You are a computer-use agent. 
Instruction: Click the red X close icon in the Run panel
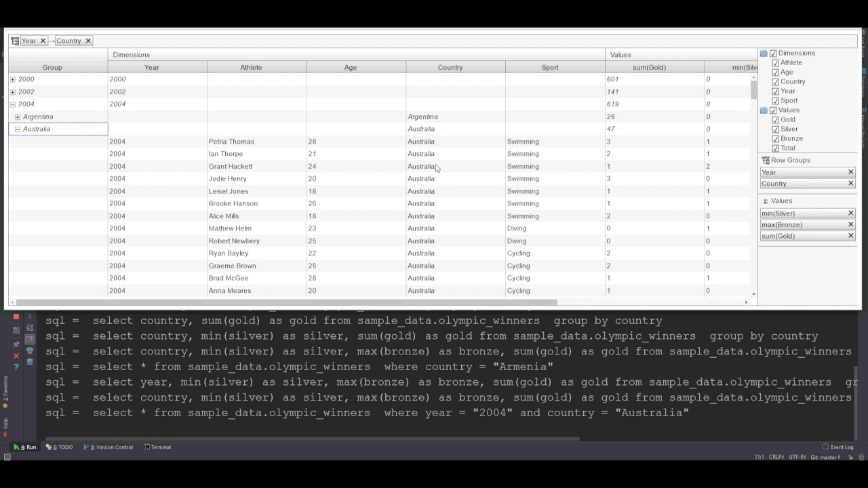pyautogui.click(x=16, y=356)
